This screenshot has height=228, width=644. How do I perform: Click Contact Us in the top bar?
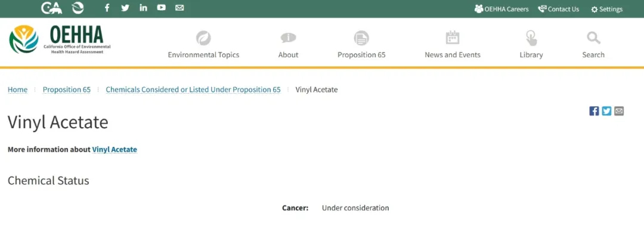pyautogui.click(x=559, y=9)
